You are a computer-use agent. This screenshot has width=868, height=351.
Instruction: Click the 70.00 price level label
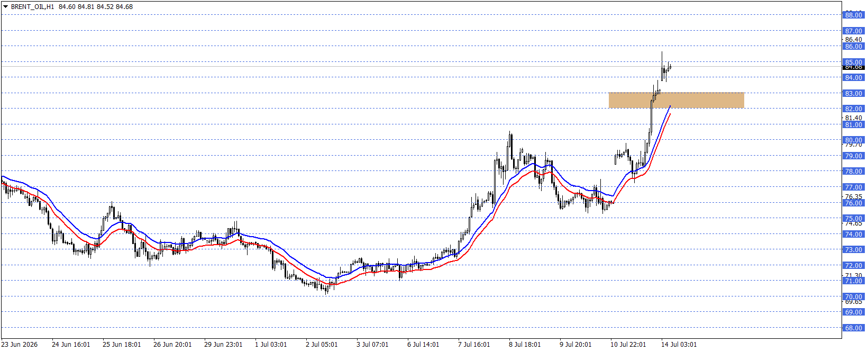click(853, 297)
